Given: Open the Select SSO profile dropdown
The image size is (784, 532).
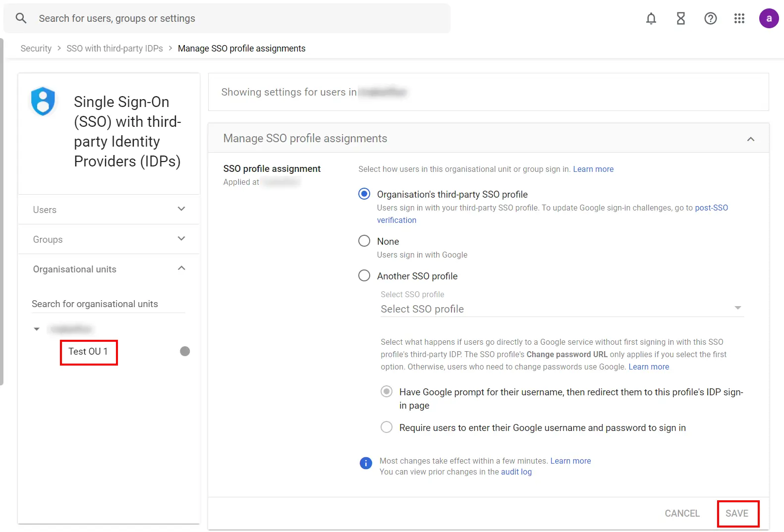Looking at the screenshot, I should coord(562,309).
